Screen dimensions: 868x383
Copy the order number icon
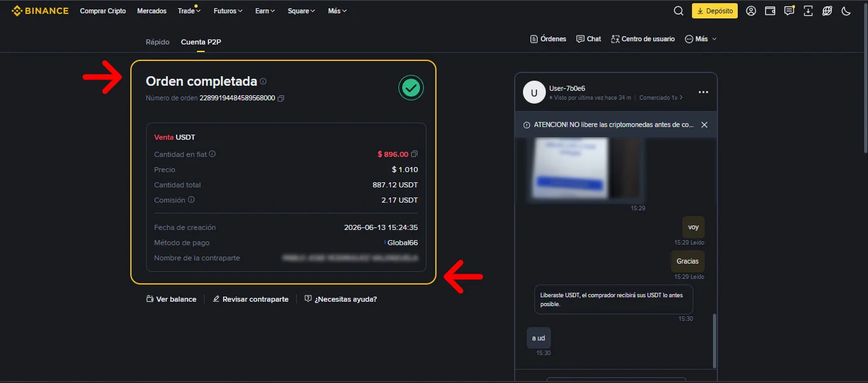coord(281,98)
